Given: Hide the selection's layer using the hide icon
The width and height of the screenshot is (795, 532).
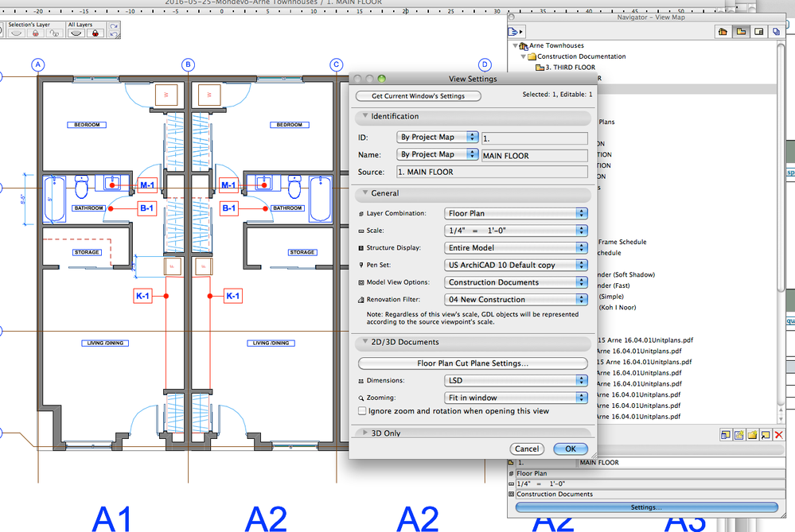Looking at the screenshot, I should [16, 33].
